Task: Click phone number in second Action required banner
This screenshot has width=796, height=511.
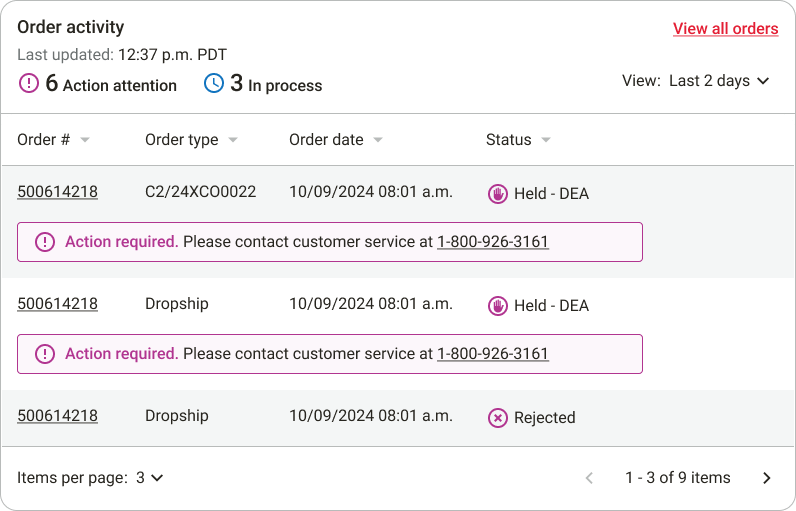Action: [493, 354]
